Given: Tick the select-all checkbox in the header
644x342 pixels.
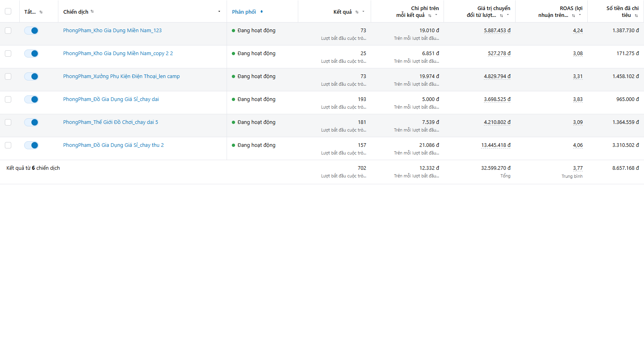Looking at the screenshot, I should 8,11.
